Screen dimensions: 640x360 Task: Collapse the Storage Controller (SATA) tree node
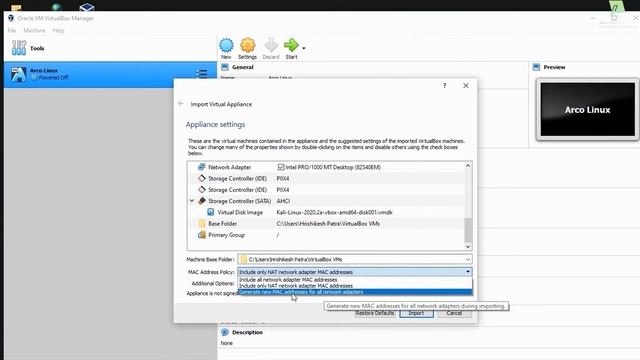click(x=191, y=201)
